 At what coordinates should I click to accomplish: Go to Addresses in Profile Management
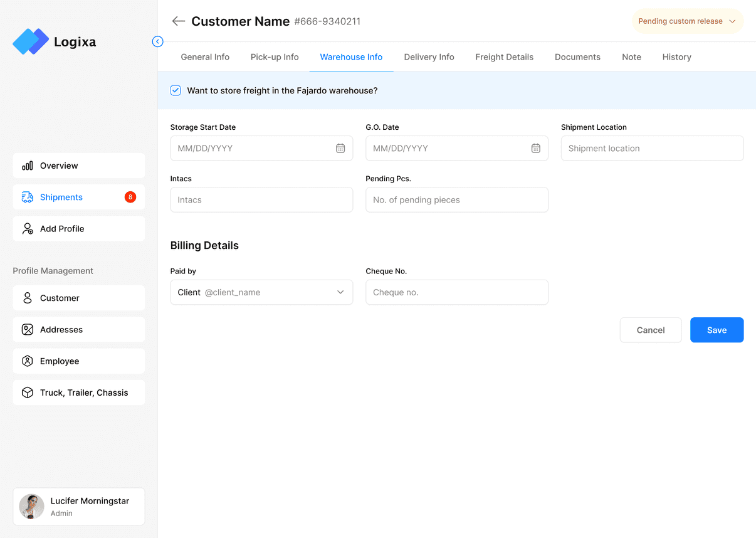pos(79,329)
